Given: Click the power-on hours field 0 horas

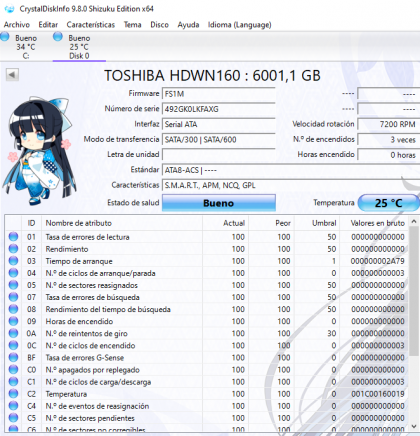Looking at the screenshot, I should [x=388, y=155].
